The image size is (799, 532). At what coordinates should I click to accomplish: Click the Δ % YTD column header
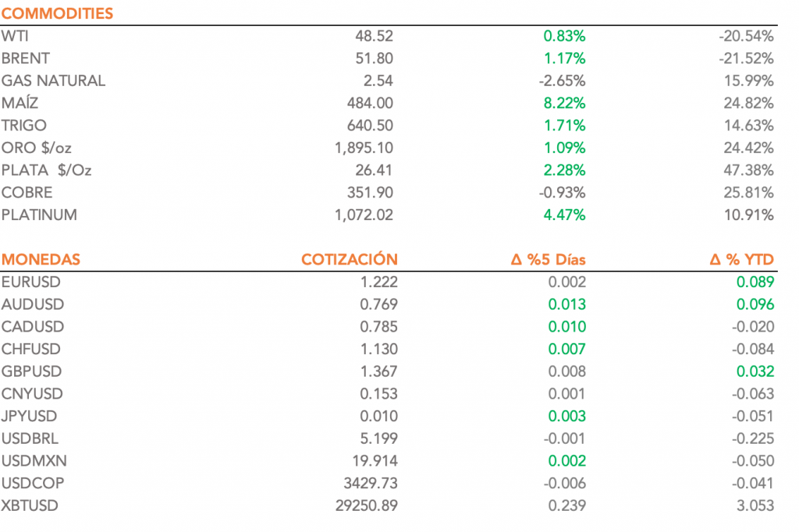click(x=741, y=260)
